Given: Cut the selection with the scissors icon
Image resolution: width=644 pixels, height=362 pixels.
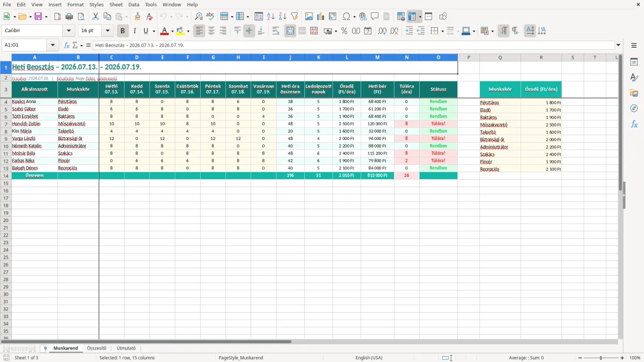Looking at the screenshot, I should (96, 17).
